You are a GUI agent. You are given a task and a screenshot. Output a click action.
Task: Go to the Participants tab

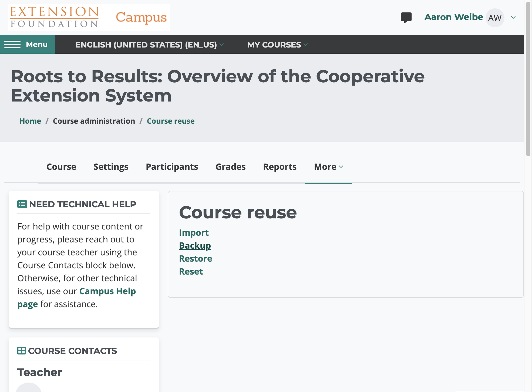point(172,167)
